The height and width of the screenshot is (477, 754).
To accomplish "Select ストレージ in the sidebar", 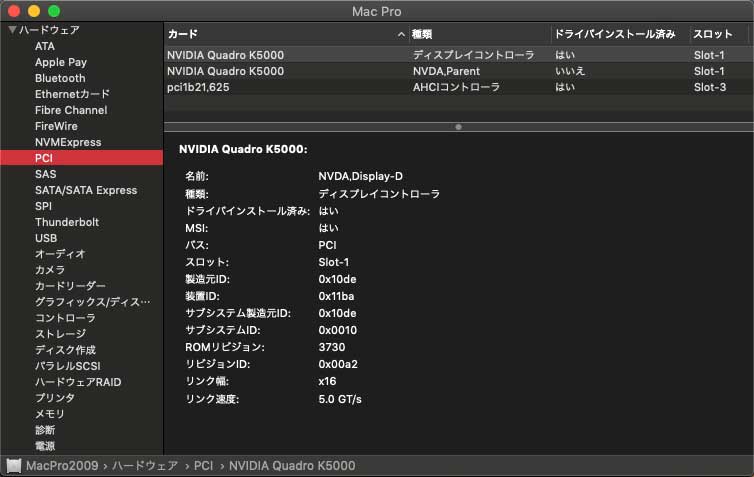I will pyautogui.click(x=61, y=334).
